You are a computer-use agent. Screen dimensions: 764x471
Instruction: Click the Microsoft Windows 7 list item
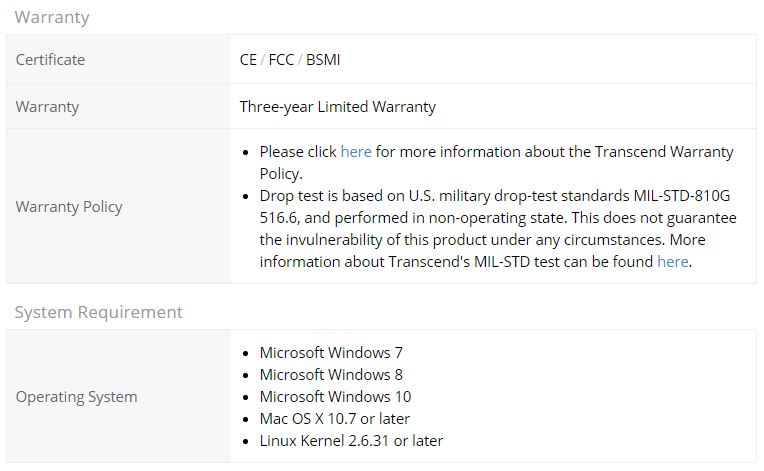click(331, 352)
